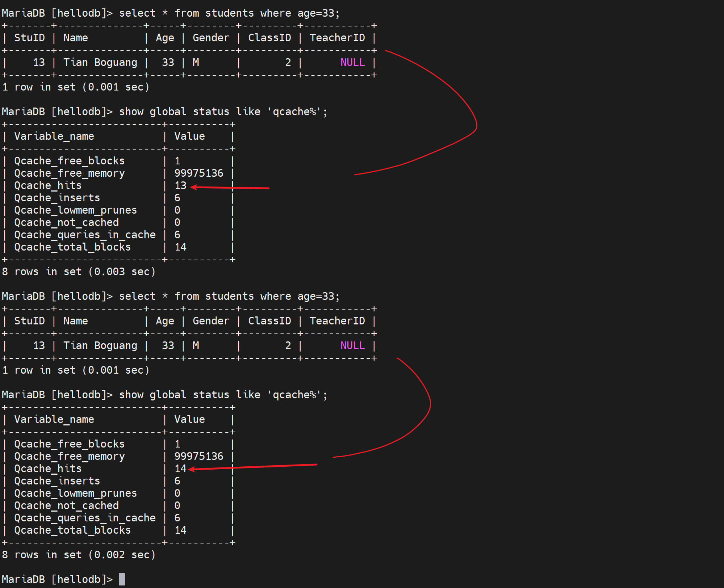The width and height of the screenshot is (724, 588).
Task: Click the second Qcache_hits value 14
Action: [x=180, y=469]
